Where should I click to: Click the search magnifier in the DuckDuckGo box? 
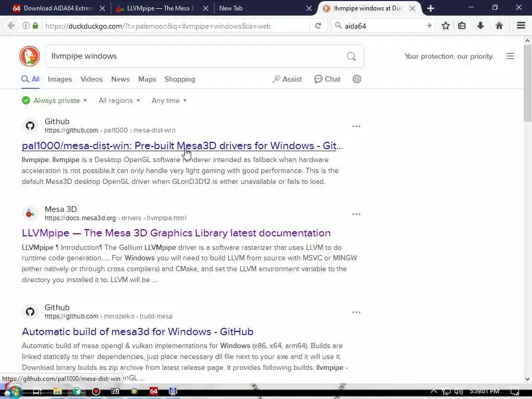(351, 56)
